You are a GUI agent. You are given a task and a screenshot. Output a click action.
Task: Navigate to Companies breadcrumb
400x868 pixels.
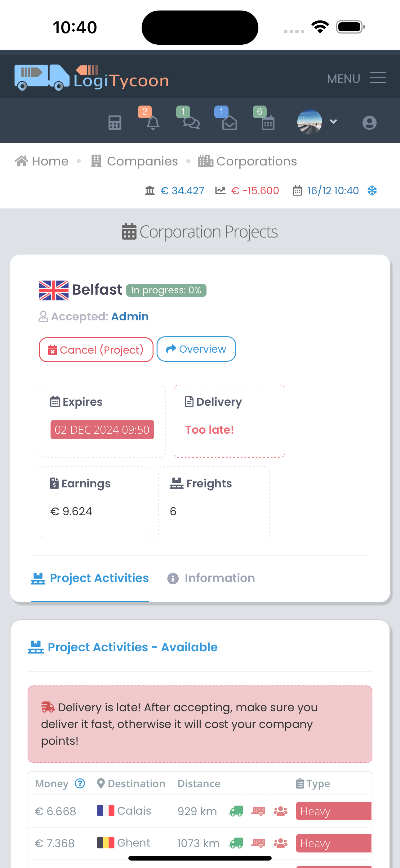pyautogui.click(x=134, y=161)
